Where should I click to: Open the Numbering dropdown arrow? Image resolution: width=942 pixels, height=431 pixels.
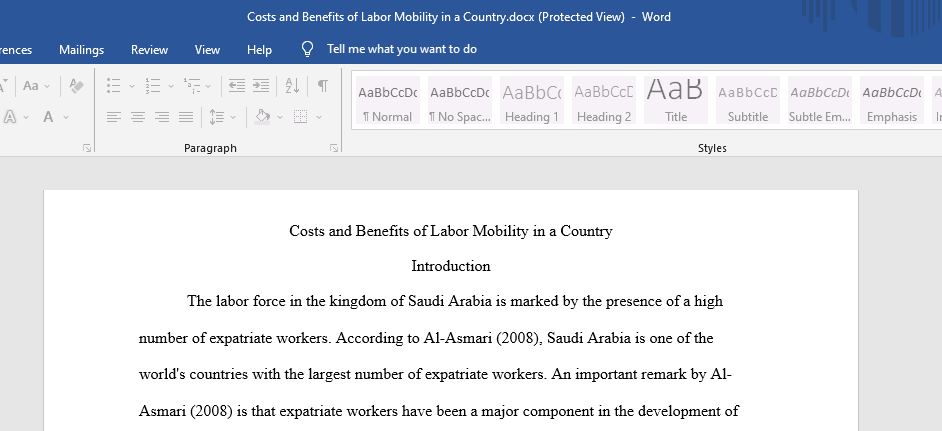(171, 86)
